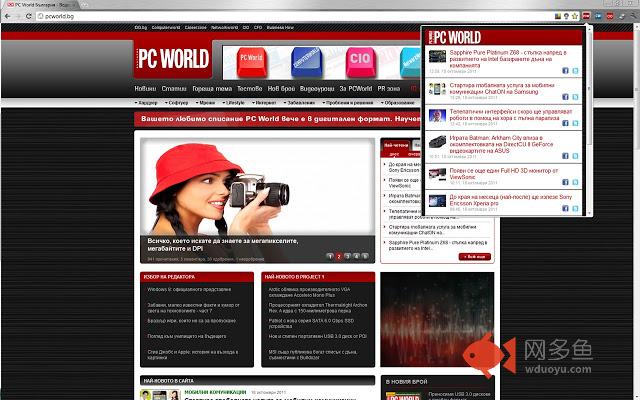Tweet the Sony Ericsson Xperia pro story
The width and height of the screenshot is (640, 400).
(575, 208)
